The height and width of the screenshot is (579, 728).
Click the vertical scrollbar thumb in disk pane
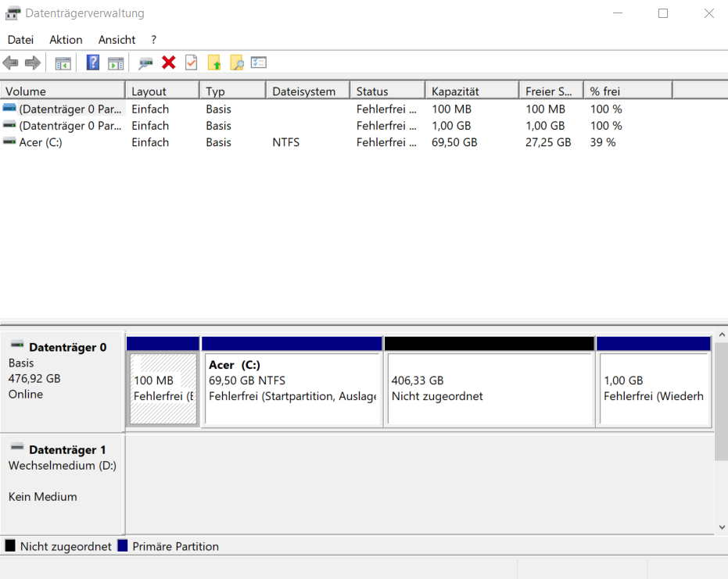point(722,401)
